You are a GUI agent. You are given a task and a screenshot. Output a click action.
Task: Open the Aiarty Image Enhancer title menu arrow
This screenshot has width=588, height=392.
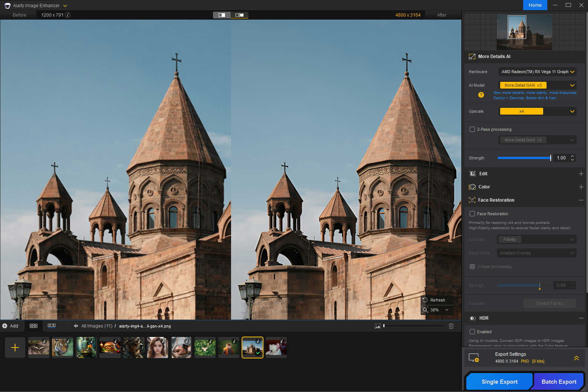tap(65, 6)
